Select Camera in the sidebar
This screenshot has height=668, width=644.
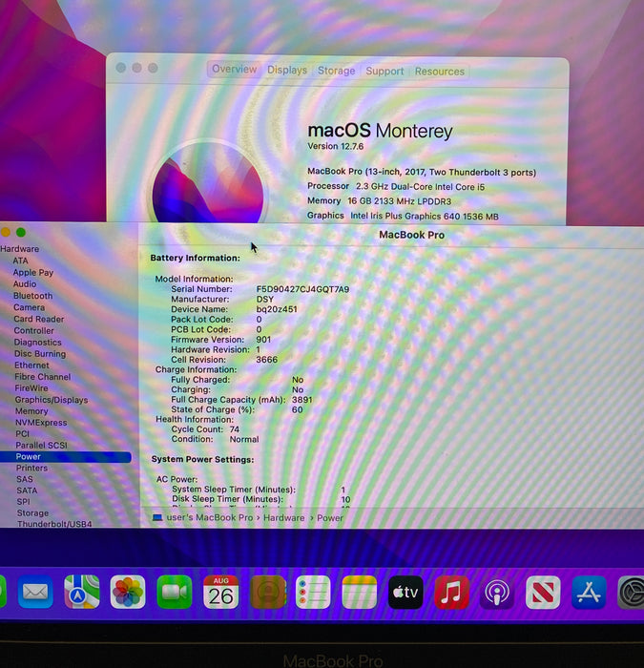coord(29,307)
